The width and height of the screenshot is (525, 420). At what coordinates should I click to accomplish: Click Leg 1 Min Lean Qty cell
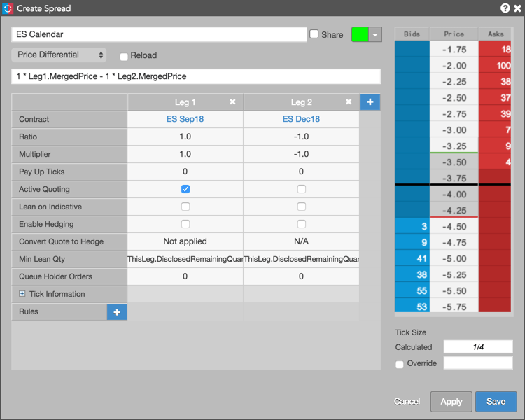click(185, 259)
